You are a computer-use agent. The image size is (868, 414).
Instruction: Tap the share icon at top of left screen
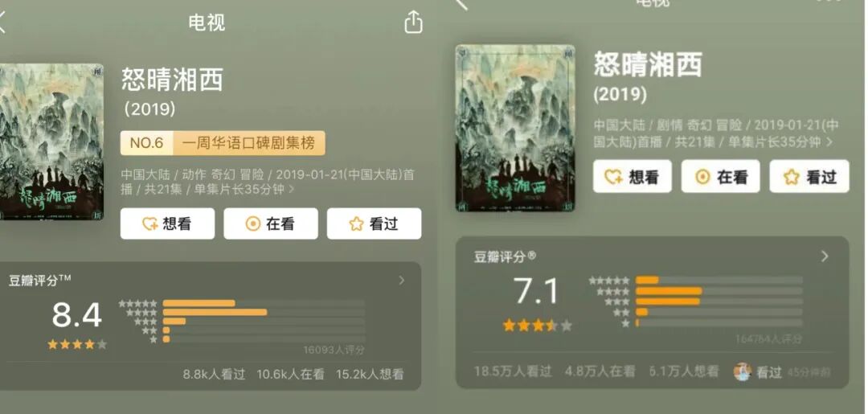413,23
